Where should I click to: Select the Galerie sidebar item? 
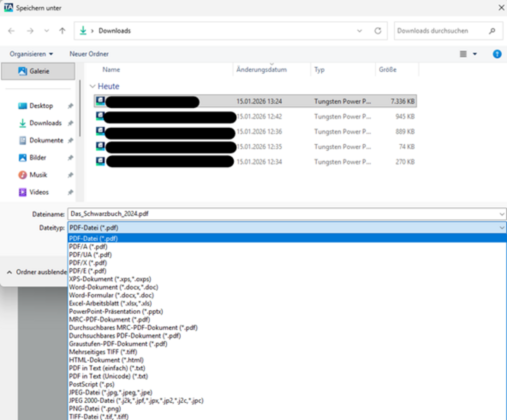coord(39,71)
